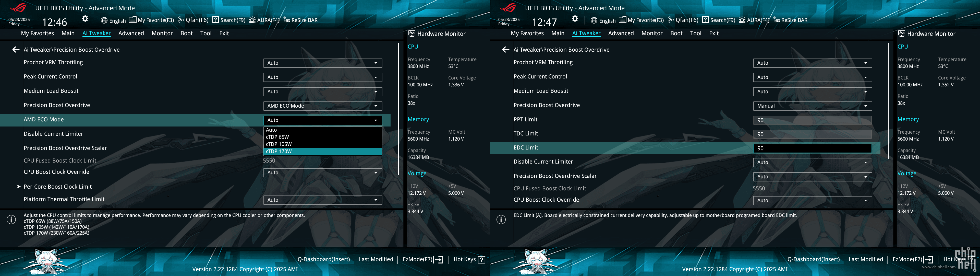Open AURA(F4) lighting in the 12:47 screen
This screenshot has width=980, height=276.
point(754,20)
